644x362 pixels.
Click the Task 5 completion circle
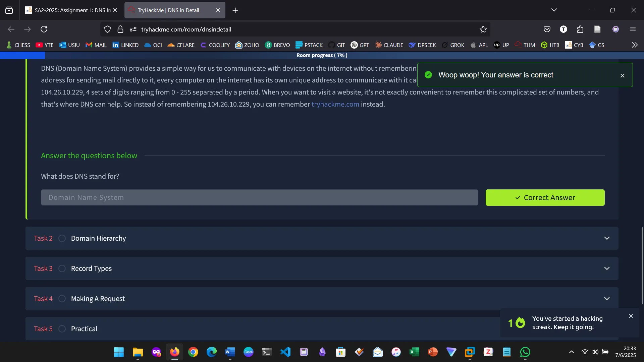[62, 329]
